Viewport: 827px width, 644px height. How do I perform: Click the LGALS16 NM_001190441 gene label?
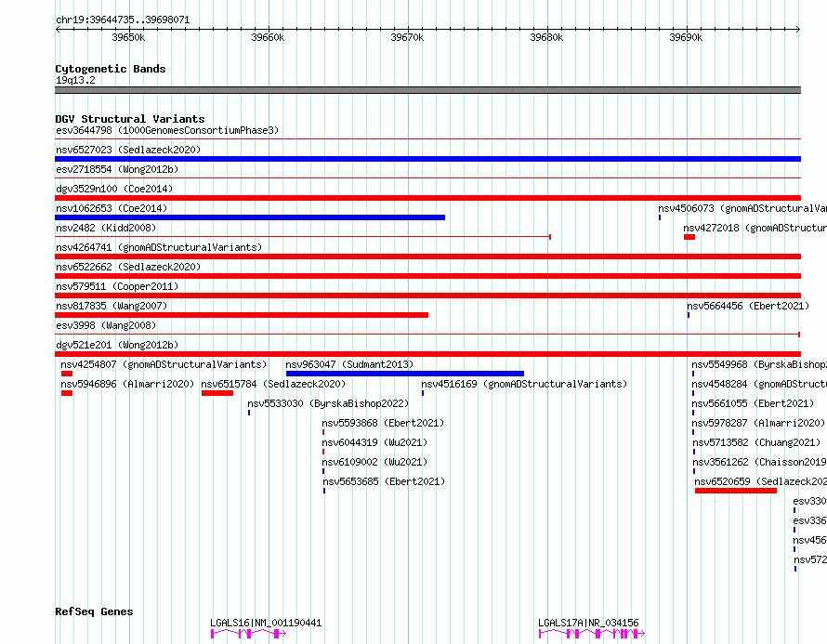point(266,623)
